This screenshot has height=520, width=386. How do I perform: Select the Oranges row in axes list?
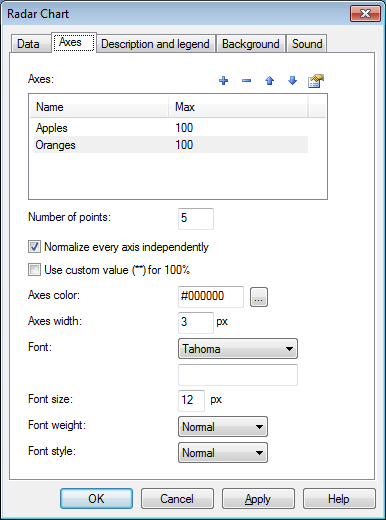(x=171, y=145)
